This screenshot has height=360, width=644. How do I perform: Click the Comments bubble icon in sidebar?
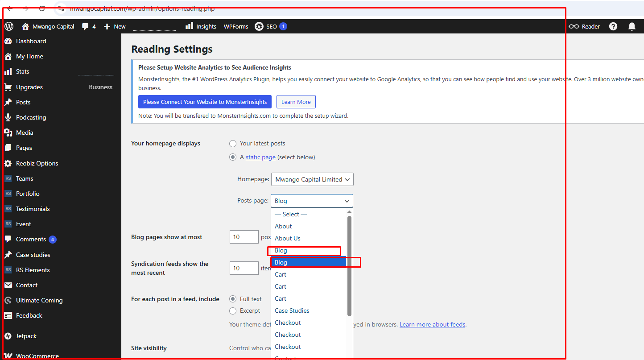8,239
